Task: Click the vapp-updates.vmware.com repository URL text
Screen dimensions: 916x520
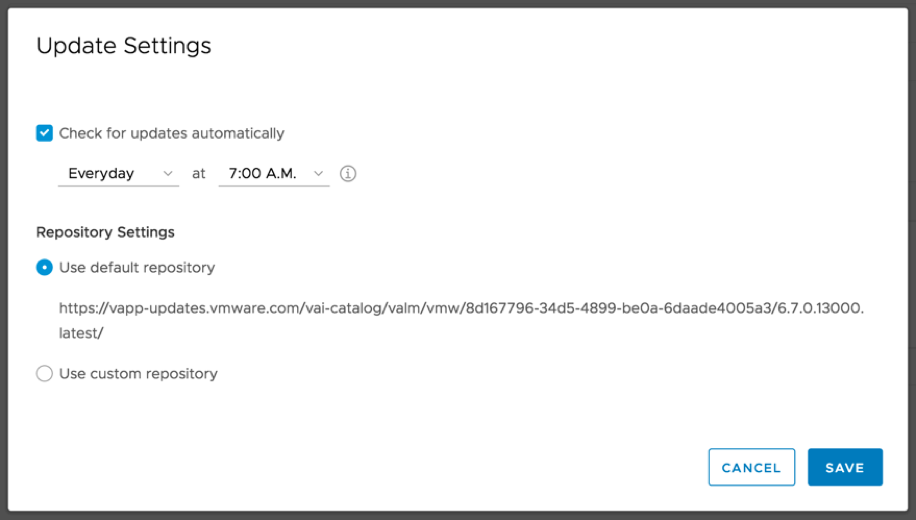Action: tap(461, 320)
